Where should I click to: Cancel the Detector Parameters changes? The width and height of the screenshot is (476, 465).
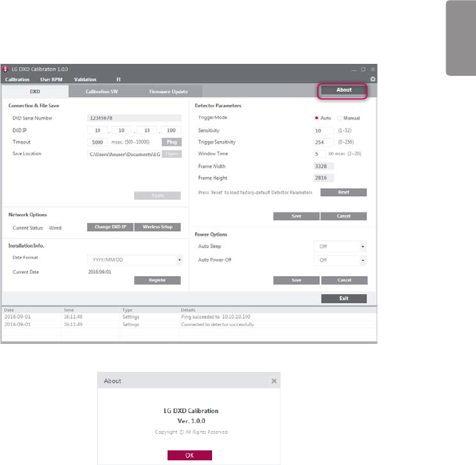[x=343, y=216]
